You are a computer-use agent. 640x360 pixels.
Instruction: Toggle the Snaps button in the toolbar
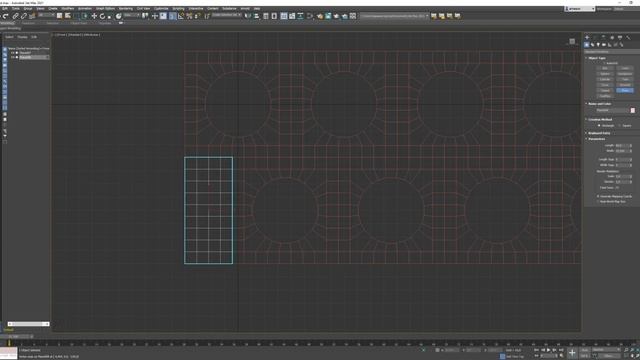pos(172,16)
